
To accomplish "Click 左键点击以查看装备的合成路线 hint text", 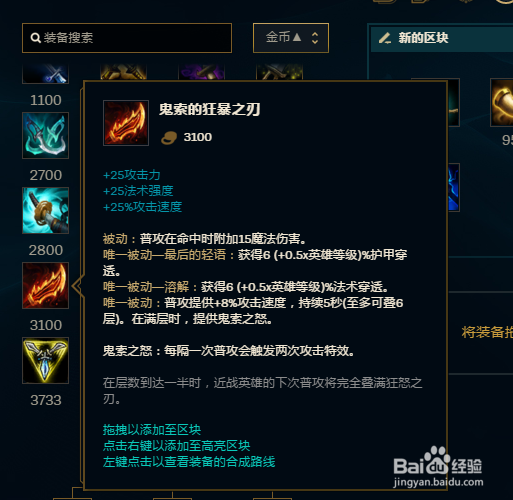I will [x=189, y=462].
